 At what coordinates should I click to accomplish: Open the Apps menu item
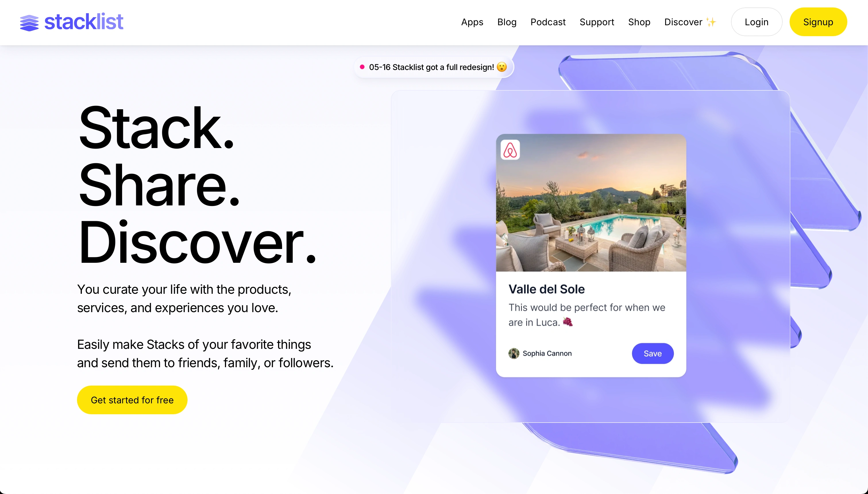[x=472, y=22]
